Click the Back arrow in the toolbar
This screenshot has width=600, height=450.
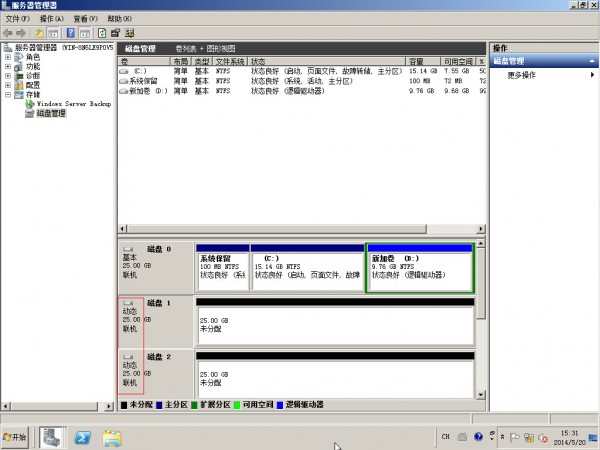(x=9, y=32)
